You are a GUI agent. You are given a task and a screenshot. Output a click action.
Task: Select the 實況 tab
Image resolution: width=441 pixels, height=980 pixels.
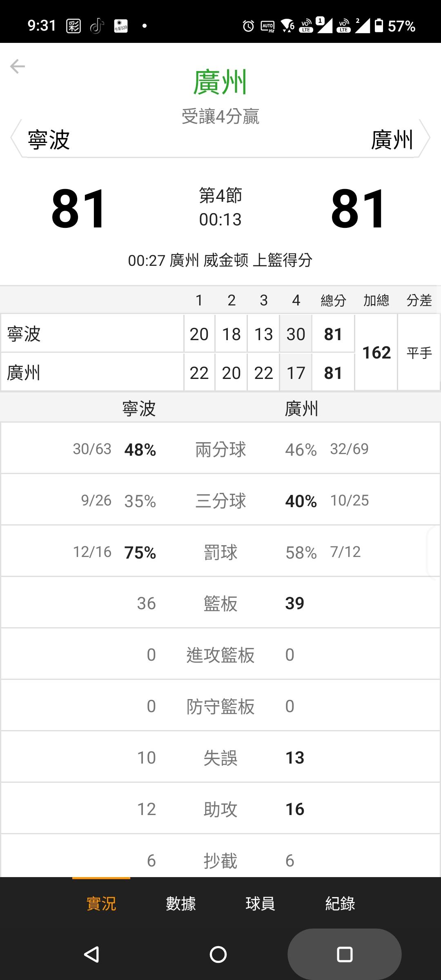pyautogui.click(x=101, y=903)
